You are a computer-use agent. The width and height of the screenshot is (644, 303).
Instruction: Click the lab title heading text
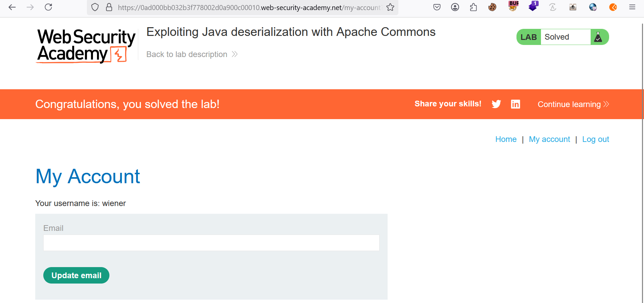291,32
